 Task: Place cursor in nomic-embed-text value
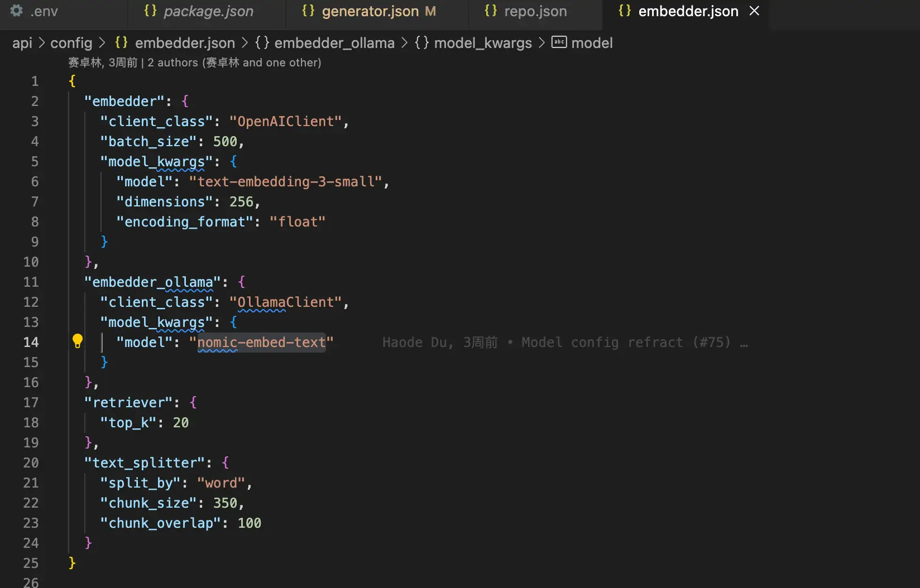coord(261,342)
